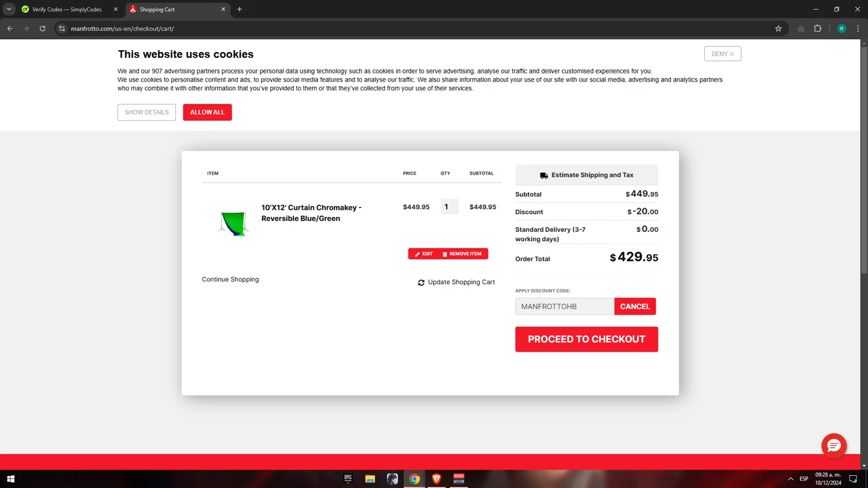Click the quantity field showing 1
The height and width of the screenshot is (488, 868).
[x=449, y=206]
